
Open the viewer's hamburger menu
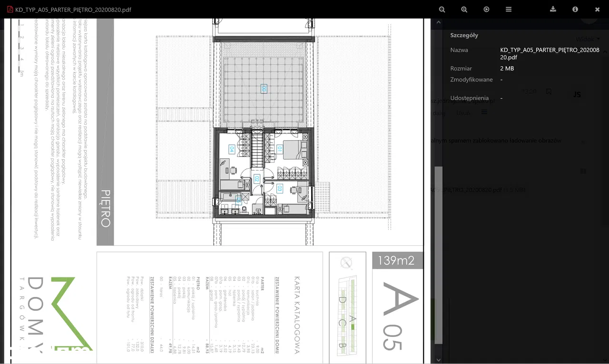[509, 10]
